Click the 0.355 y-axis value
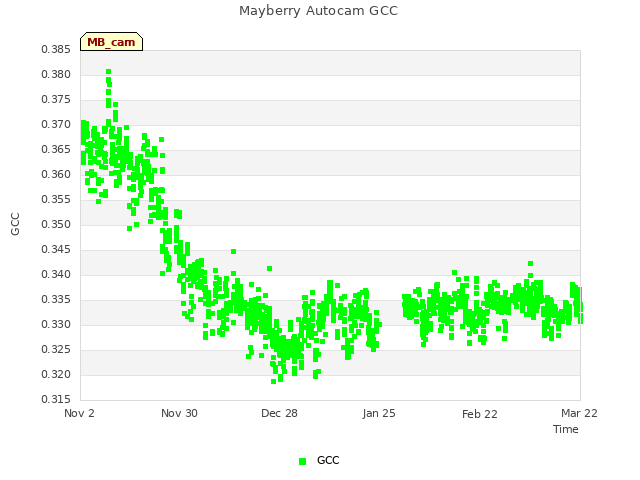 click(x=56, y=200)
